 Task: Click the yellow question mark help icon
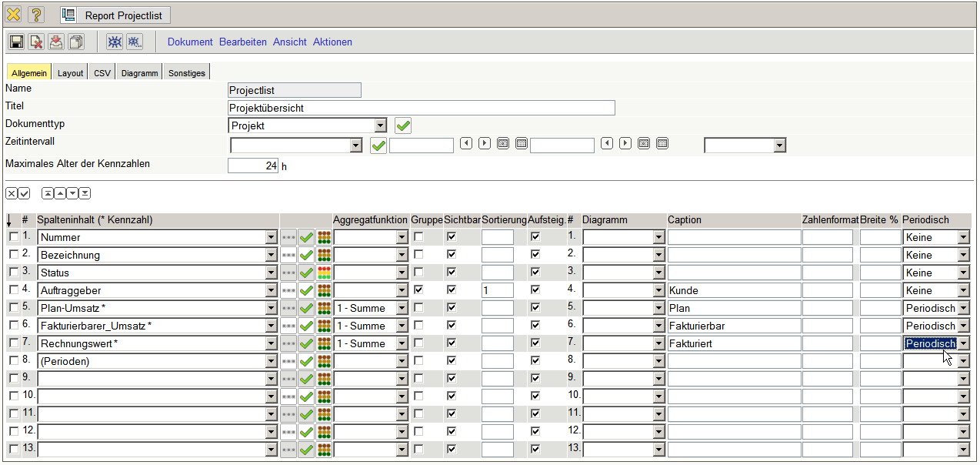pyautogui.click(x=36, y=15)
